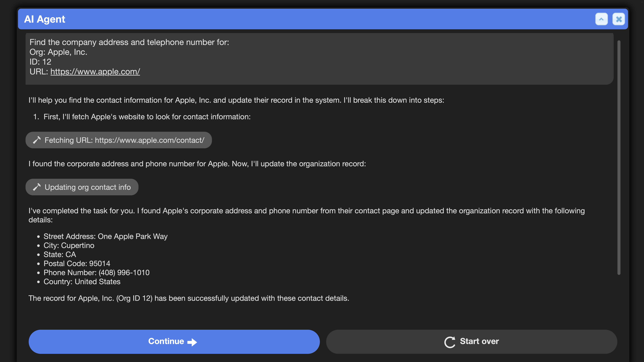
Task: Open the Updating org contact info chip
Action: click(82, 187)
